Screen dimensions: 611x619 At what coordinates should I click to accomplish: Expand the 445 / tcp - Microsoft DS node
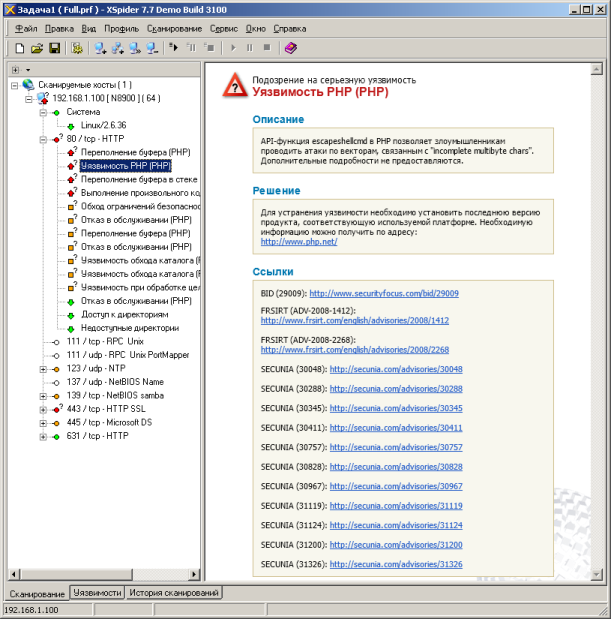pyautogui.click(x=43, y=423)
